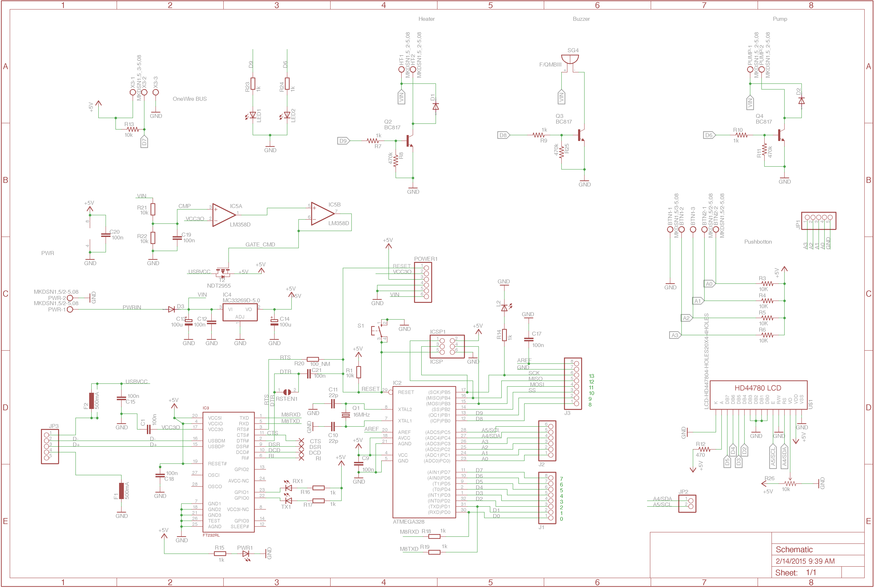Select the C20 100n capacitor

(x=106, y=235)
